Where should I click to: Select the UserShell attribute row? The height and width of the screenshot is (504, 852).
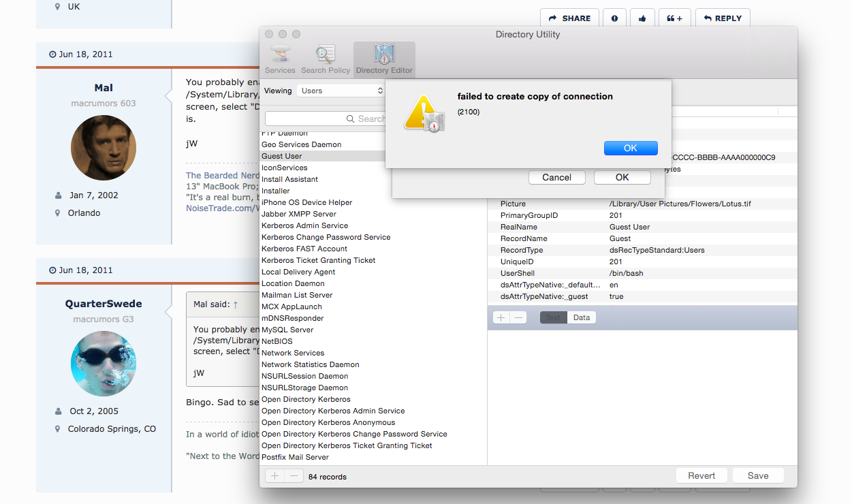[x=643, y=273]
